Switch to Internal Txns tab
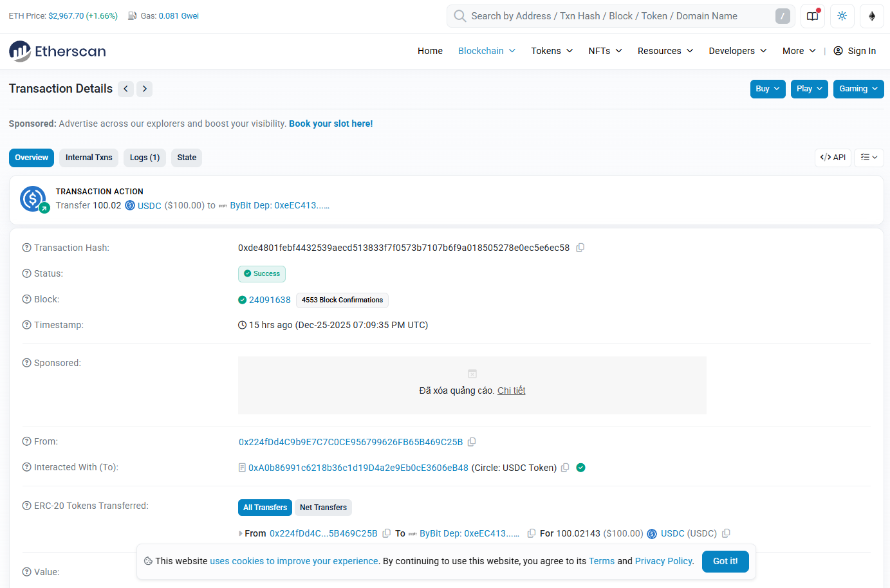The width and height of the screenshot is (890, 588). pos(89,158)
